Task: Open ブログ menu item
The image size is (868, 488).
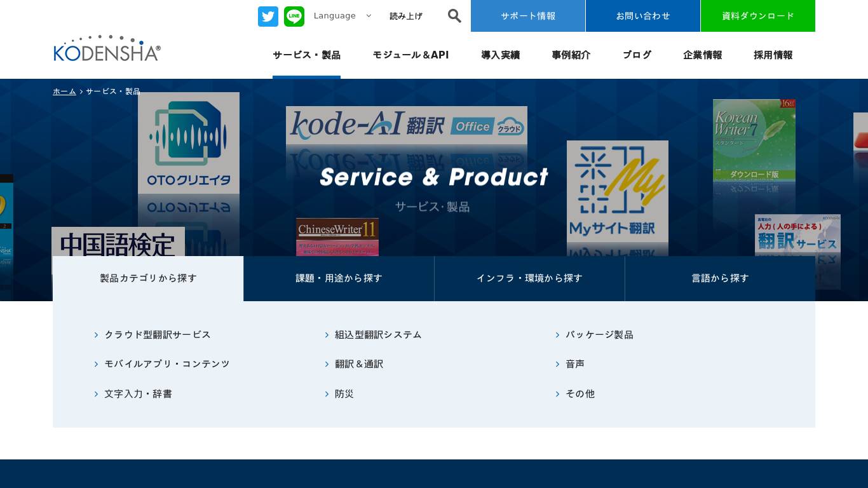Action: (x=637, y=55)
